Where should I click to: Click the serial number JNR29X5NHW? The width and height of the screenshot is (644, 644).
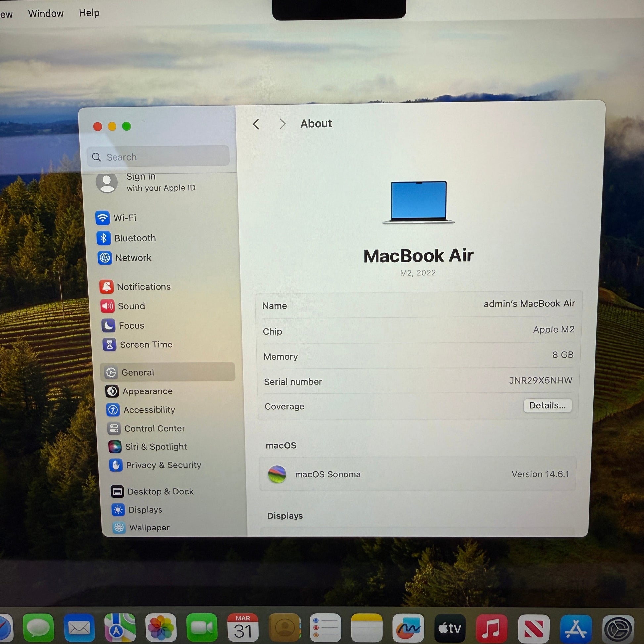coord(541,380)
